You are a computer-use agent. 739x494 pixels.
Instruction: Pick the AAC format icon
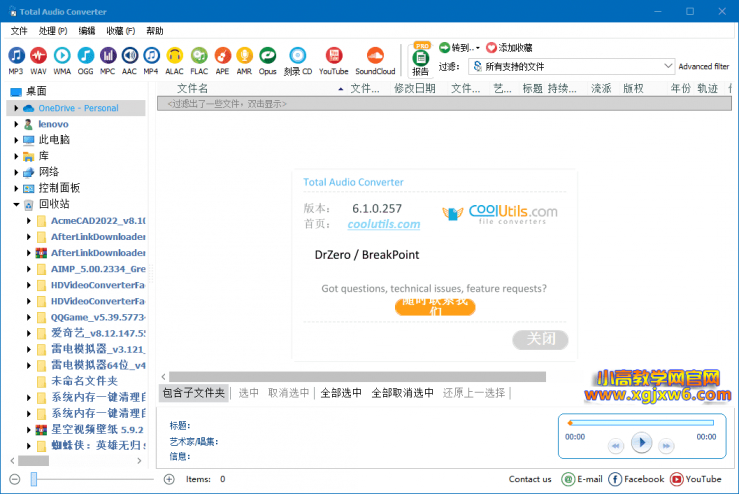click(129, 61)
